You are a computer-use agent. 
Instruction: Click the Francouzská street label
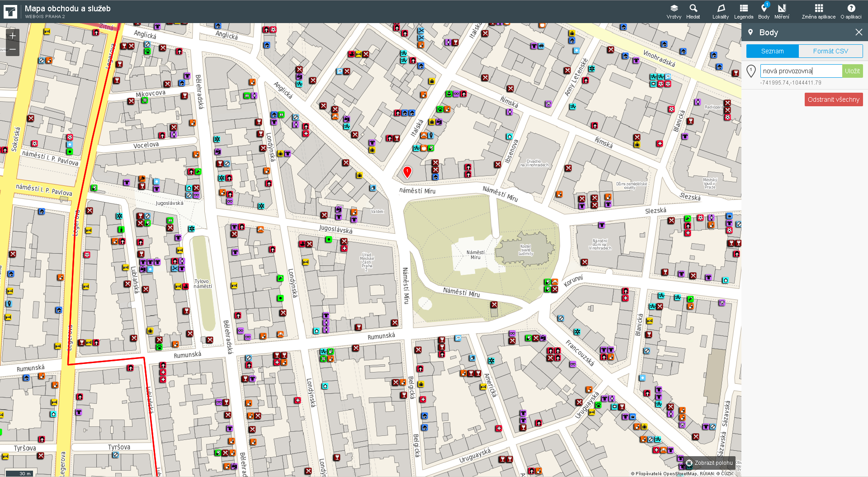580,353
